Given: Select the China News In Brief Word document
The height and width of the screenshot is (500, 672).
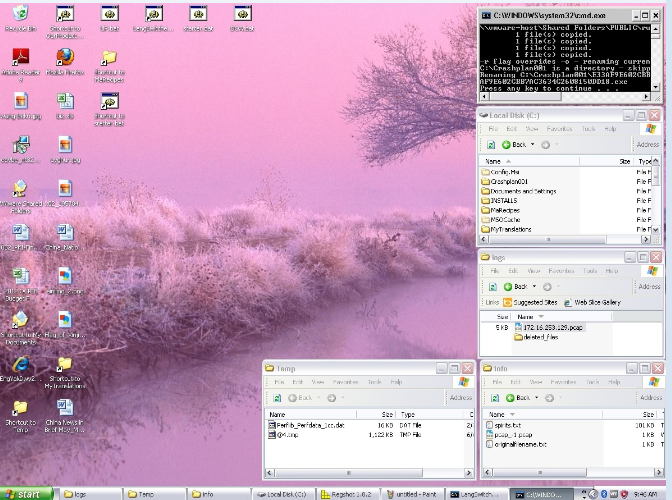Looking at the screenshot, I should 65,416.
